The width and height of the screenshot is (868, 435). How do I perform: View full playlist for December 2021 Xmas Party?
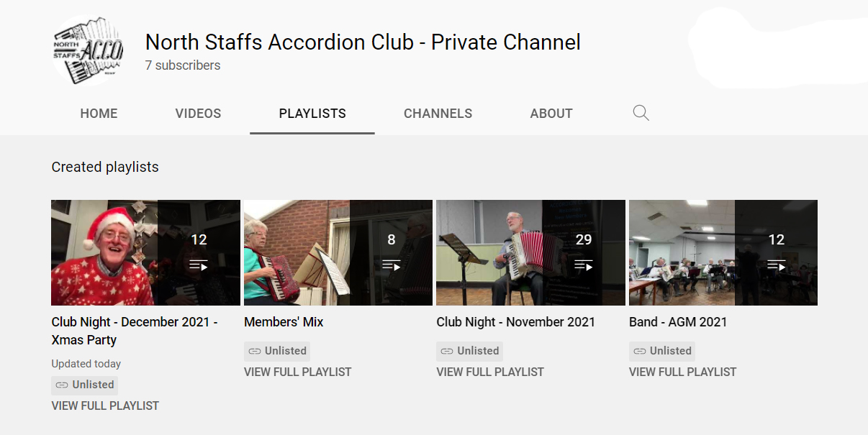click(x=105, y=406)
